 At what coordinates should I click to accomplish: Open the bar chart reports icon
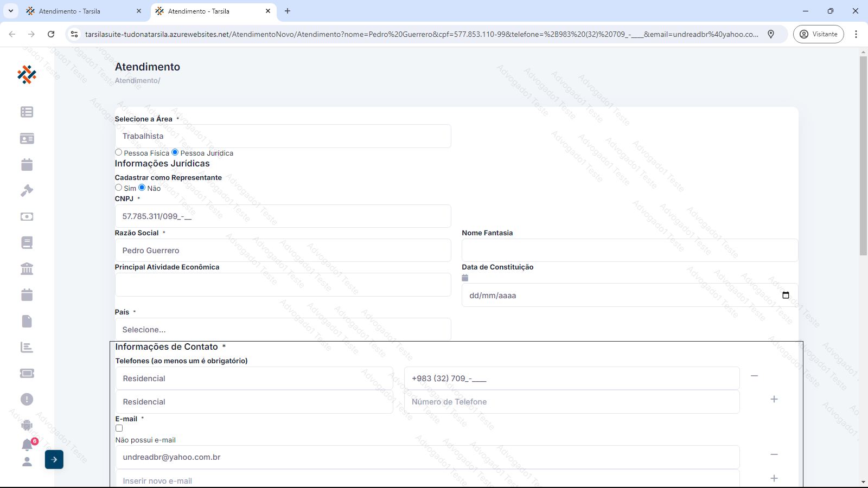(x=27, y=348)
